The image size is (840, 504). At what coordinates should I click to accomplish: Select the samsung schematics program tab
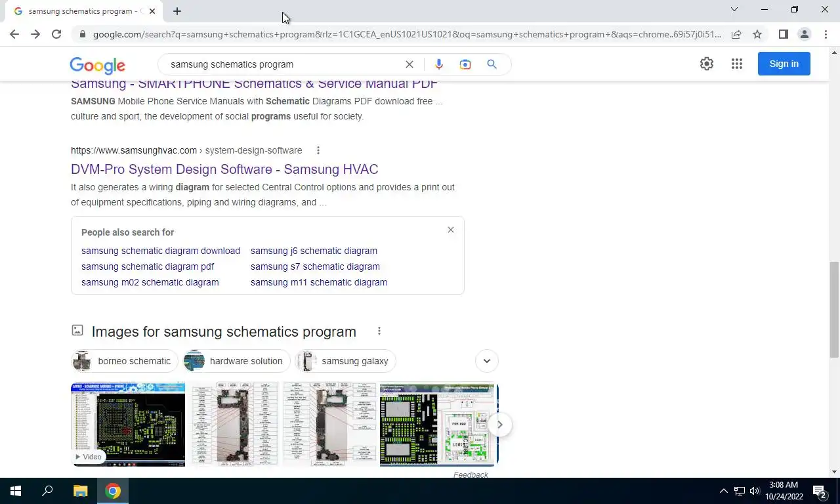(x=84, y=11)
